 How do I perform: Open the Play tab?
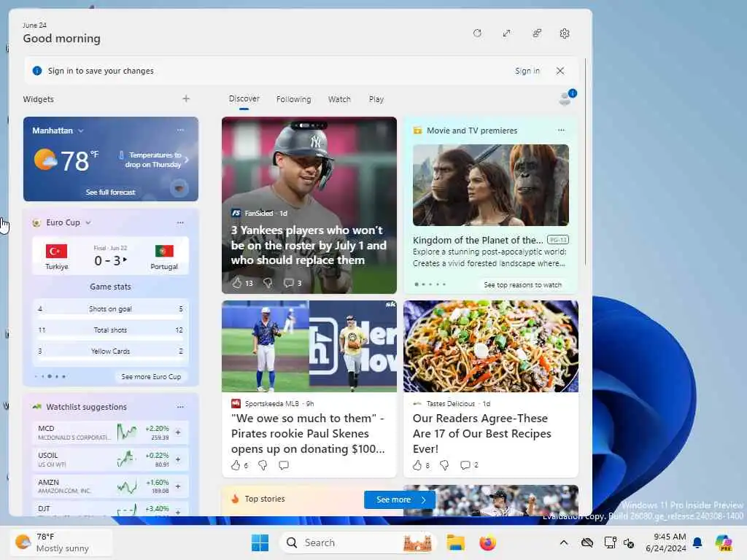click(x=376, y=99)
